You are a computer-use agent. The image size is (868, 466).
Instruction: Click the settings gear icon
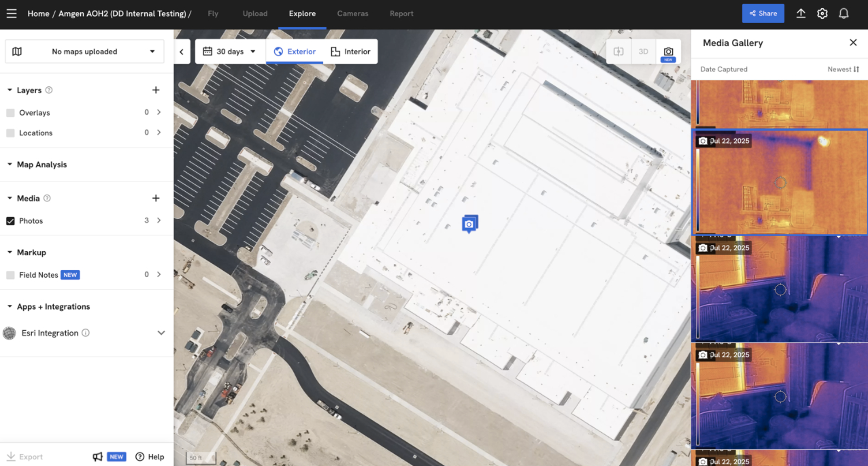click(822, 14)
